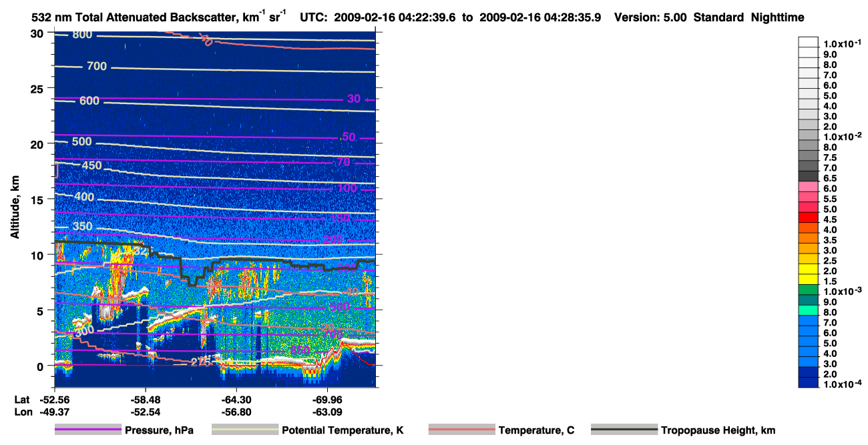Click the 6.5 colorbar label
Screen dimensions: 868x445
click(x=830, y=178)
